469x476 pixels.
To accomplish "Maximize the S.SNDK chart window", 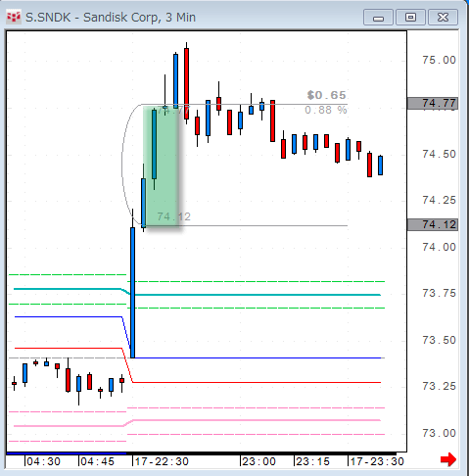I will [x=410, y=18].
